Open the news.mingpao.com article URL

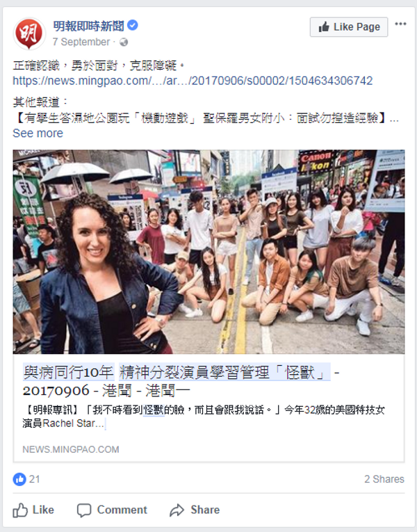pyautogui.click(x=193, y=81)
